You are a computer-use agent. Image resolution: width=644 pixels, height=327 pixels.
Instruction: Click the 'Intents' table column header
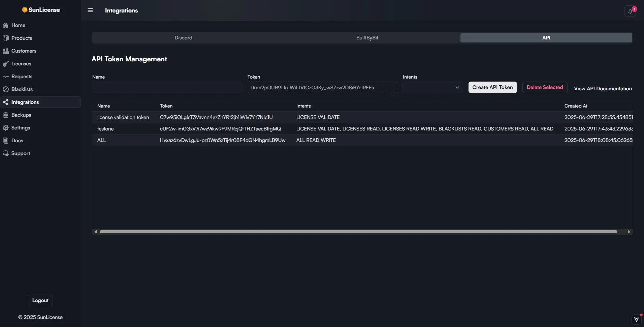click(303, 106)
